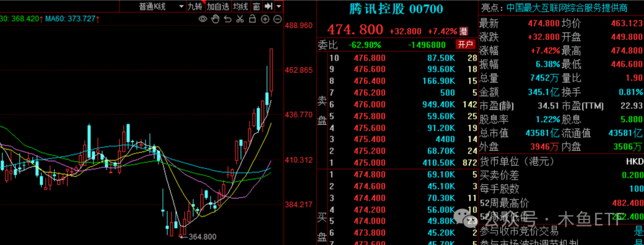Click the 410.312 price axis label
644x245 pixels.
click(x=299, y=160)
